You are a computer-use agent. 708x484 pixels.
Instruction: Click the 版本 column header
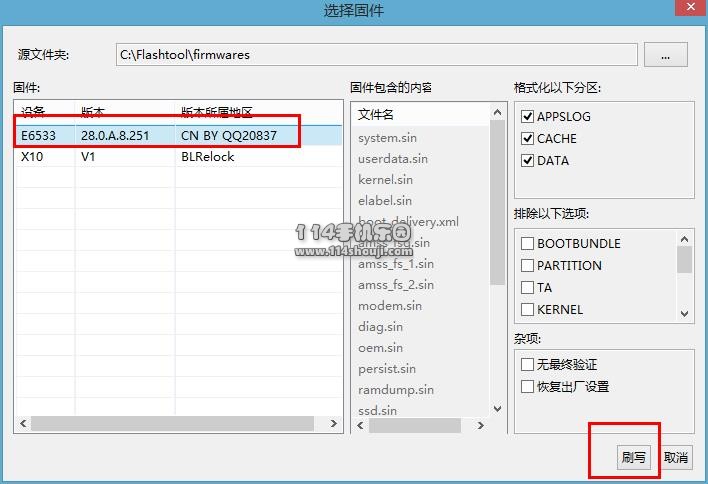coord(93,112)
